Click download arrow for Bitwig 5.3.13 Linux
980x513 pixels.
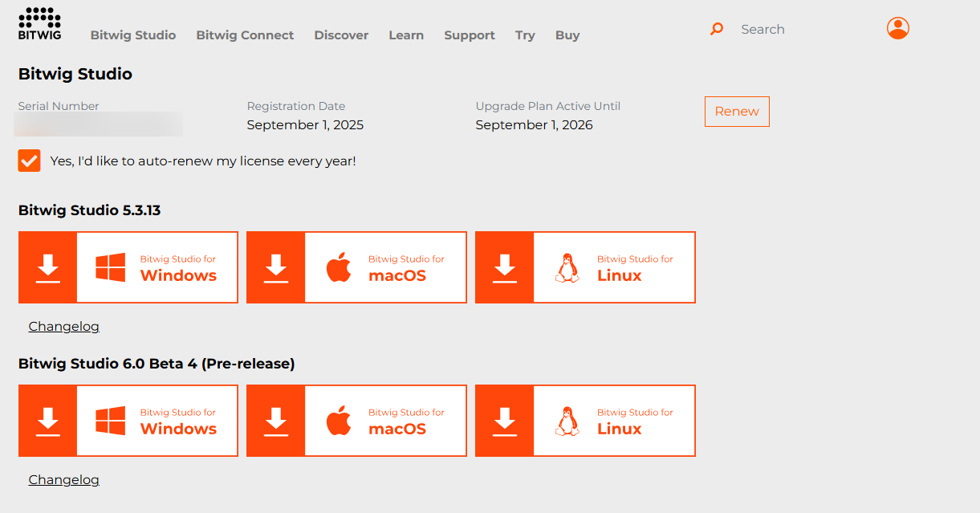[504, 267]
